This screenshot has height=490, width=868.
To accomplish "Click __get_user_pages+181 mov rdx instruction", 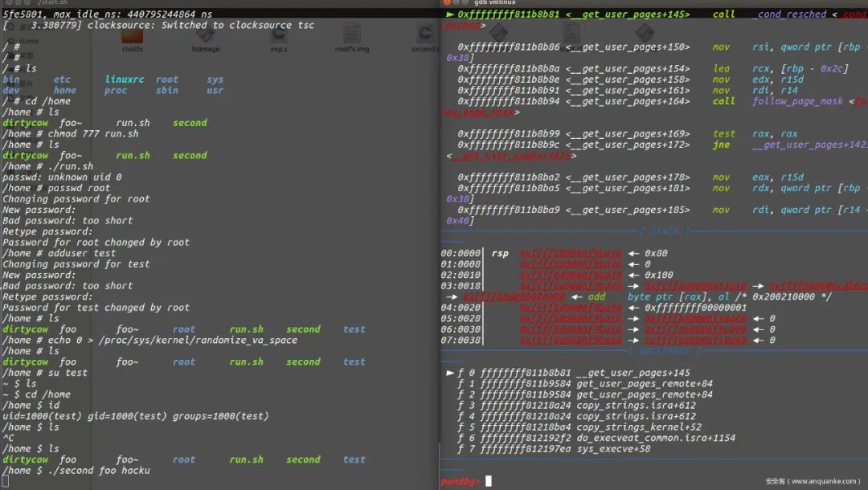I will click(661, 188).
